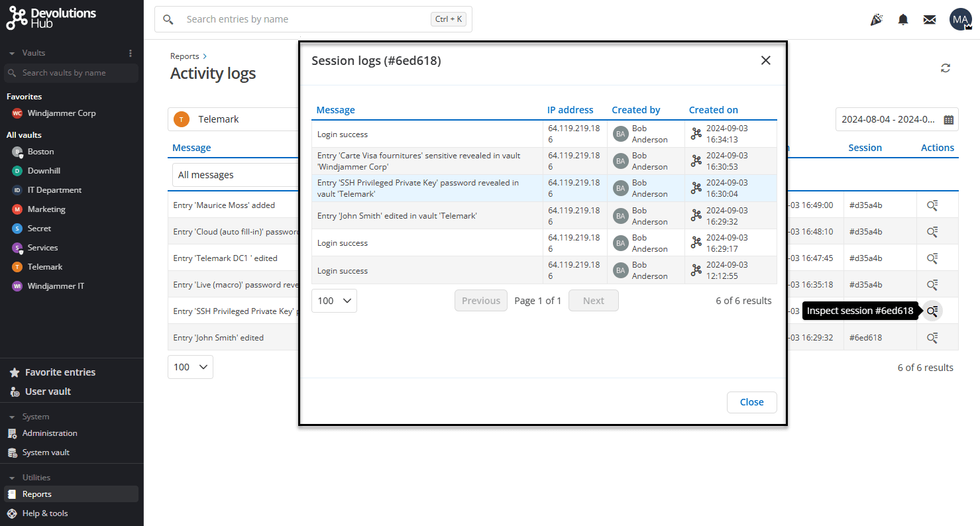Inspect session for 'John Smith' edited row
This screenshot has width=980, height=526.
932,338
